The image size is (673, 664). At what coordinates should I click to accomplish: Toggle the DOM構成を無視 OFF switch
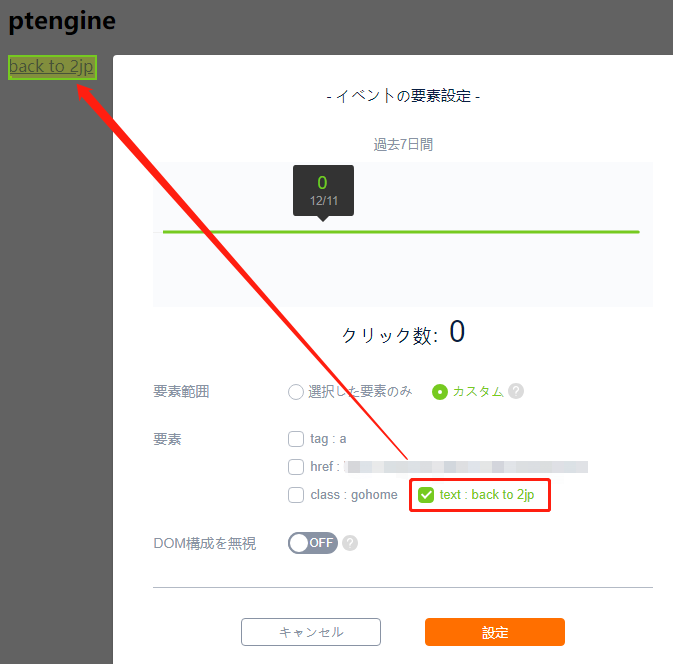312,543
